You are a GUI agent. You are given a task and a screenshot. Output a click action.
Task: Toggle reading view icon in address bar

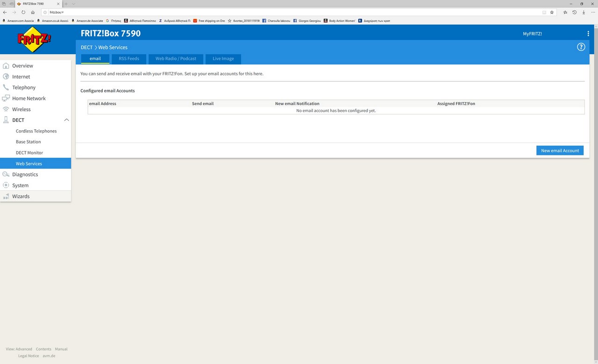[x=544, y=12]
